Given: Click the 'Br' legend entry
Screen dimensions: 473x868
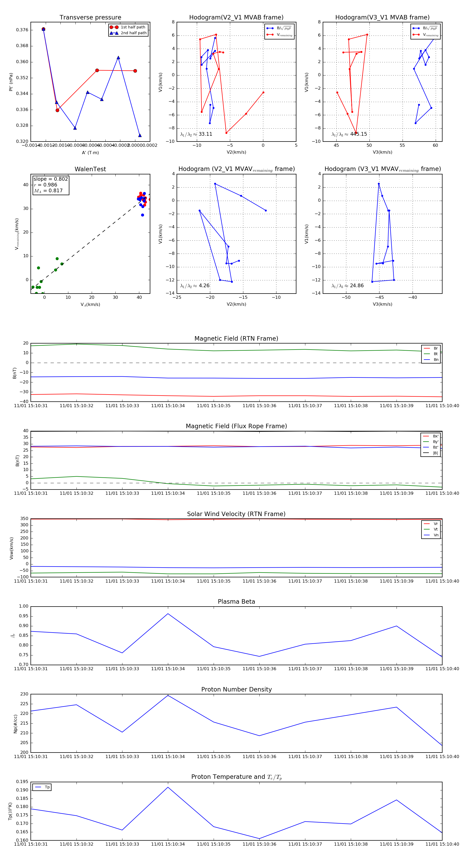Looking at the screenshot, I should coord(431,349).
